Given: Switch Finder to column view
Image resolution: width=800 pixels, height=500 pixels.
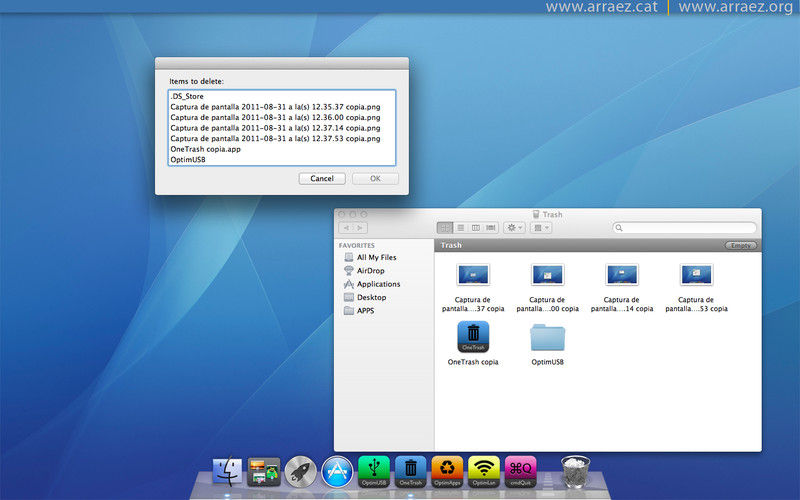Looking at the screenshot, I should tap(476, 228).
